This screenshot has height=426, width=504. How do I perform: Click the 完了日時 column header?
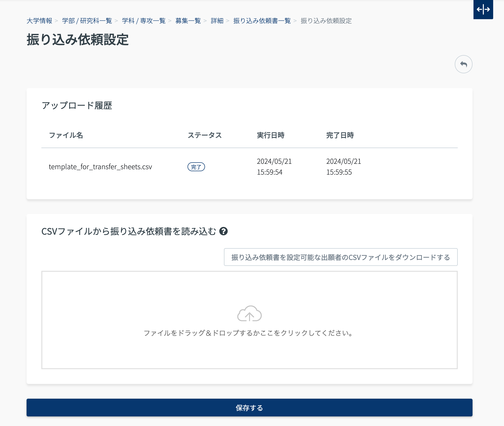tap(340, 135)
